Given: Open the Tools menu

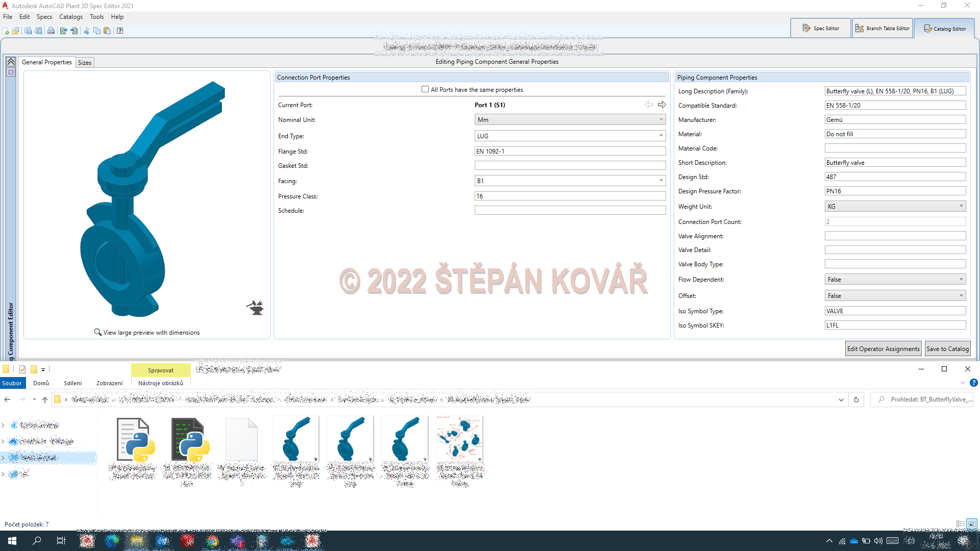Looking at the screenshot, I should click(x=96, y=17).
